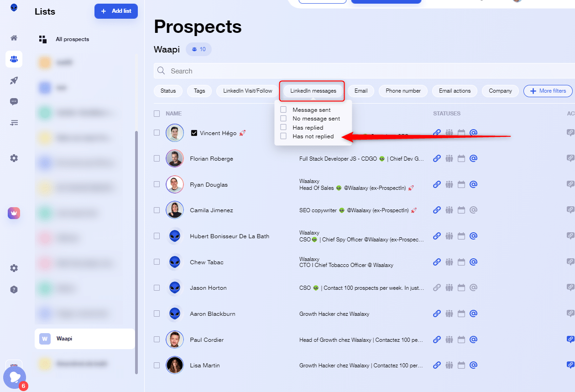Click the premium crown icon
Screen dimensions: 575x392
(14, 213)
